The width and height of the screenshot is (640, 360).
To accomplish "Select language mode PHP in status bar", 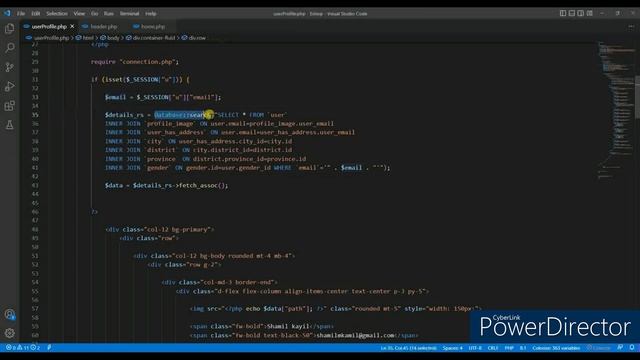I will [x=509, y=348].
